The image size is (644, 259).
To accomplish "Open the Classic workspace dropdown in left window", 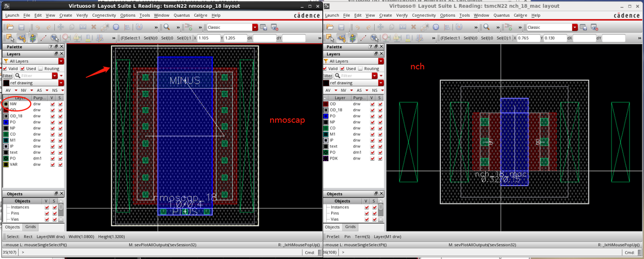I will click(x=255, y=27).
